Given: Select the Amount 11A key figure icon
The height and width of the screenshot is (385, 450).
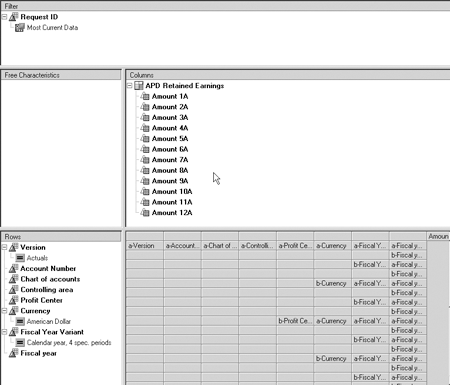Looking at the screenshot, I should (x=145, y=202).
